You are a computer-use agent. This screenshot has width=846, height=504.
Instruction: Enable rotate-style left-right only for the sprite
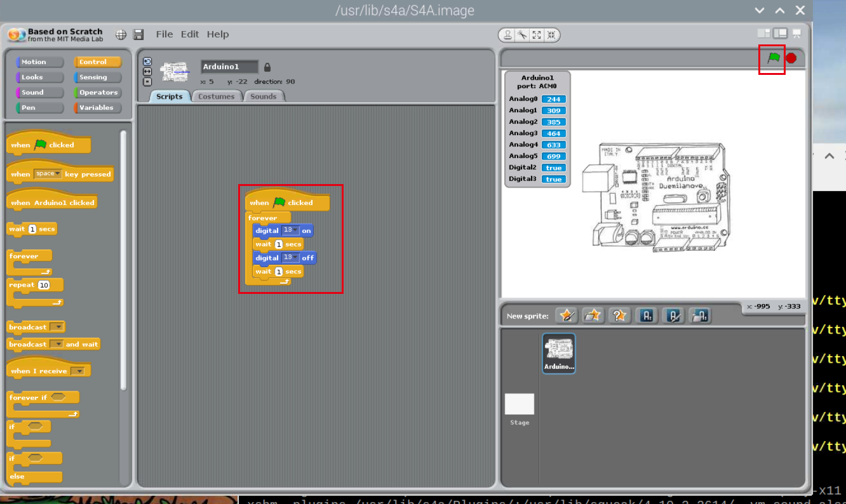(x=147, y=72)
